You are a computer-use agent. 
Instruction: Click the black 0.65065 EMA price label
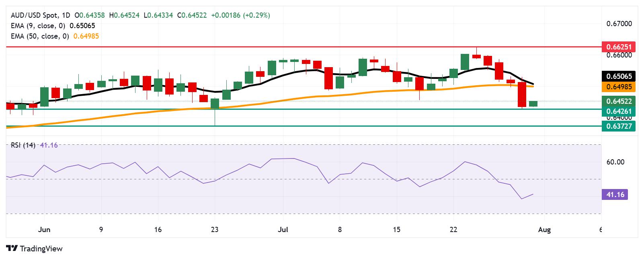pyautogui.click(x=619, y=76)
